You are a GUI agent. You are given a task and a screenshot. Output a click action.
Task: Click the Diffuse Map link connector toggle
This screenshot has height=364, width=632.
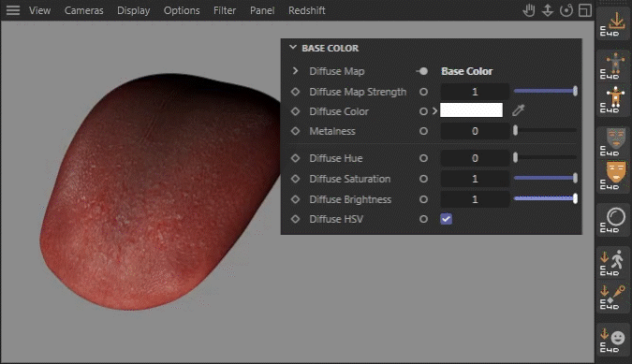[x=422, y=71]
